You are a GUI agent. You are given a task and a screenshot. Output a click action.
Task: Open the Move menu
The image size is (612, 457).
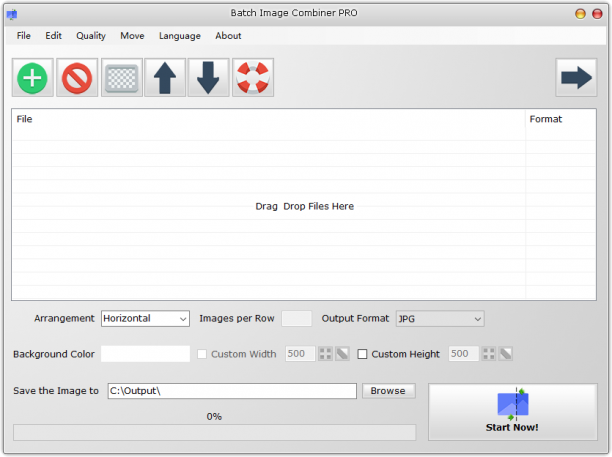(132, 36)
